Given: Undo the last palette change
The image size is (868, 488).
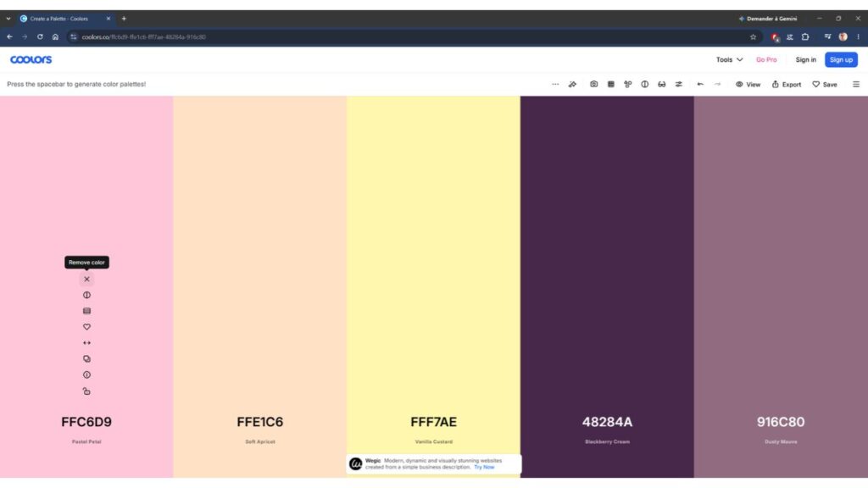Looking at the screenshot, I should 700,84.
